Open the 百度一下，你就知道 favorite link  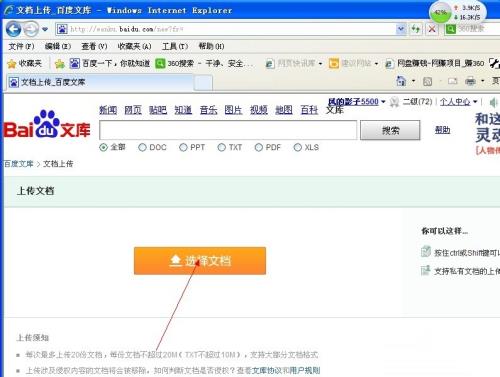[x=110, y=63]
